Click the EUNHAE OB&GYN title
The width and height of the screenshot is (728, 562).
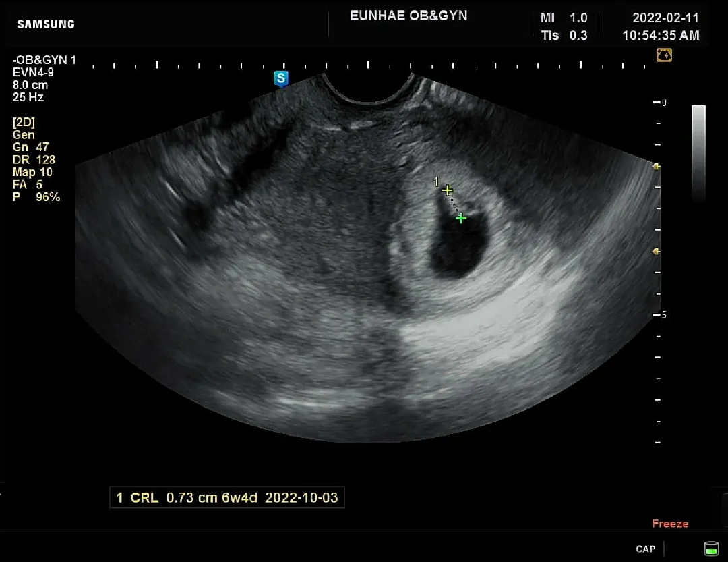(408, 16)
